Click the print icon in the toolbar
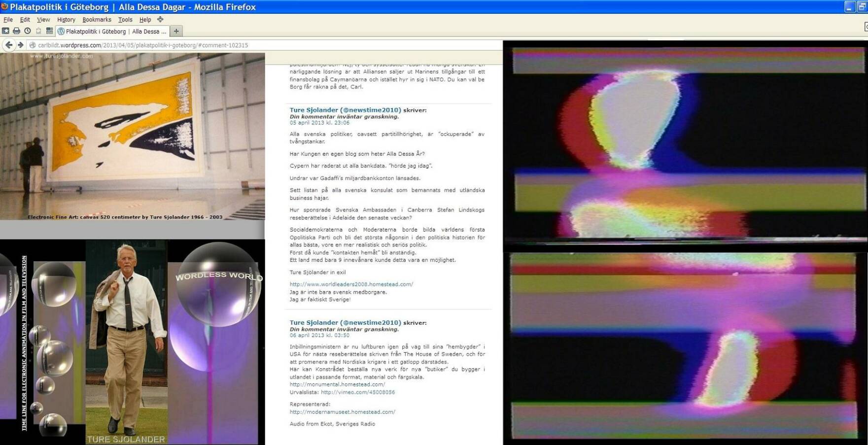The image size is (868, 445). tap(16, 31)
